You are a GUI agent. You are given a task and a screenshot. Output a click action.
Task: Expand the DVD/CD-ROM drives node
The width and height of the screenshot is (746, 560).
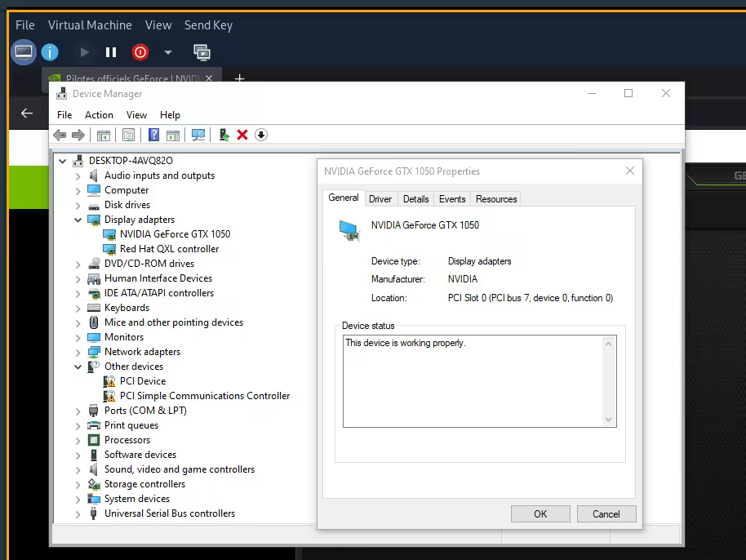[78, 264]
